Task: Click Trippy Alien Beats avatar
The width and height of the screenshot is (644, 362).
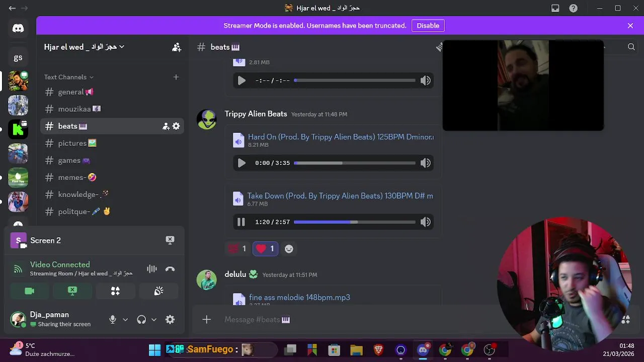Action: click(206, 120)
